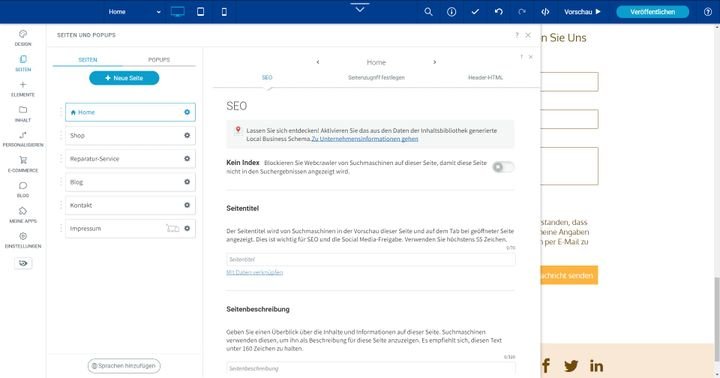The width and height of the screenshot is (720, 378).
Task: Select the Shop page row
Action: (x=130, y=135)
